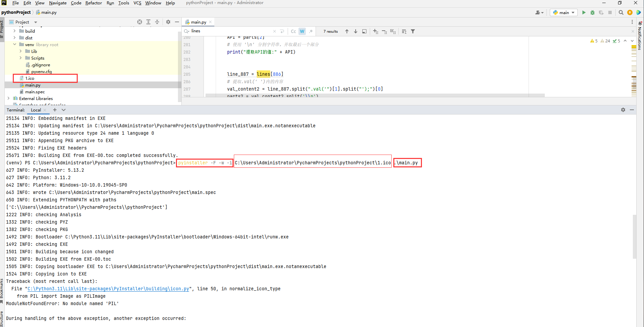Open the main run configuration dropdown
The image size is (644, 327).
pos(564,12)
